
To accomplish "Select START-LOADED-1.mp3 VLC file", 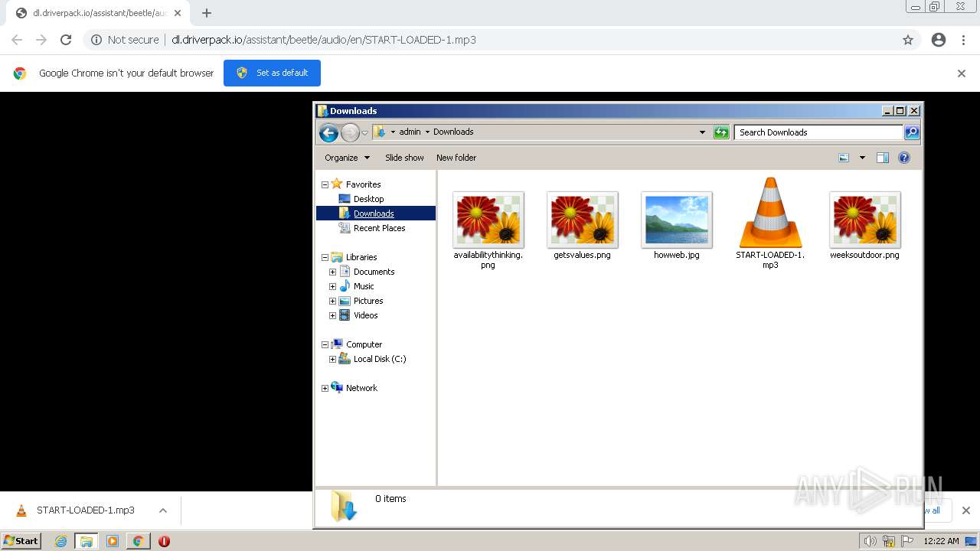I will [x=770, y=223].
